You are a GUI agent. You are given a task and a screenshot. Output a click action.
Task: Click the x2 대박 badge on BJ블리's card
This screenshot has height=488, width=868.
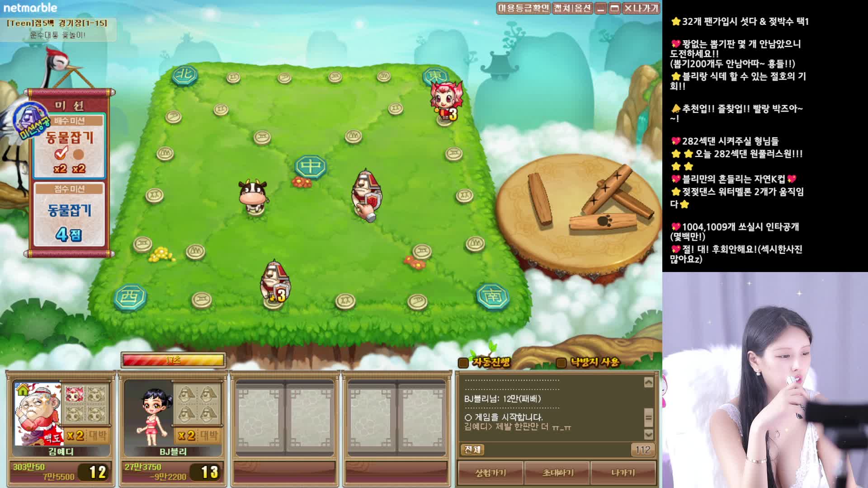(198, 436)
